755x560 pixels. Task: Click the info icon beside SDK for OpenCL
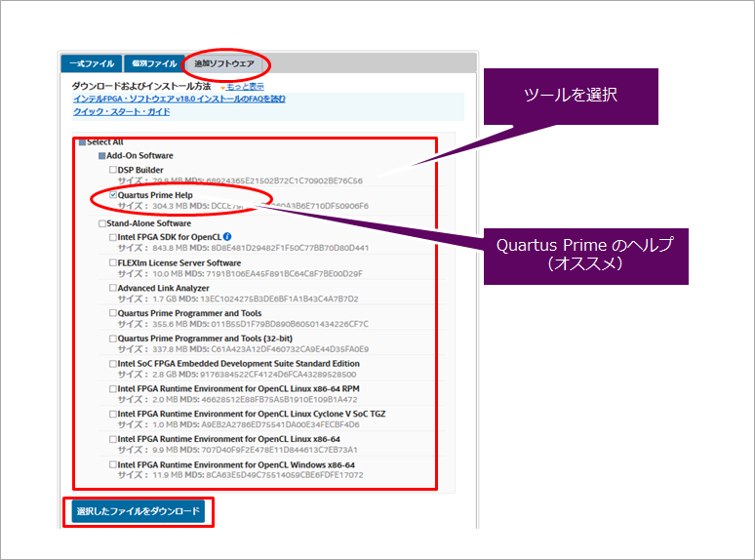click(227, 236)
